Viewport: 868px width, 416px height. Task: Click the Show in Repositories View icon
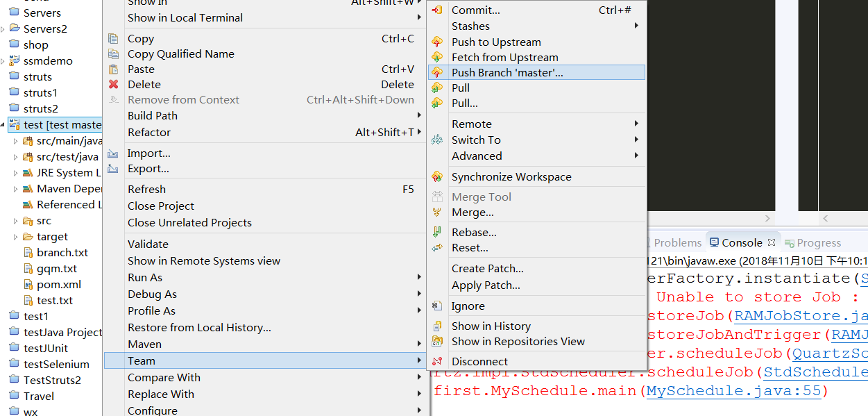pos(437,342)
